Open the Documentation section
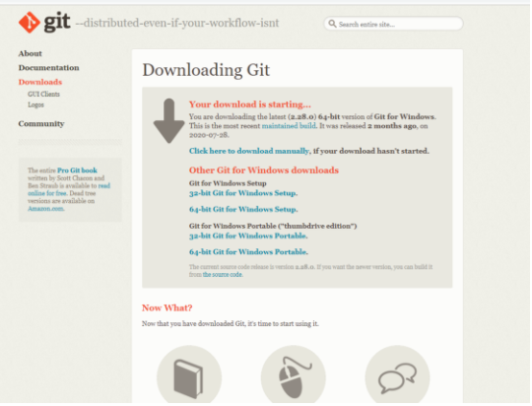 click(x=49, y=68)
